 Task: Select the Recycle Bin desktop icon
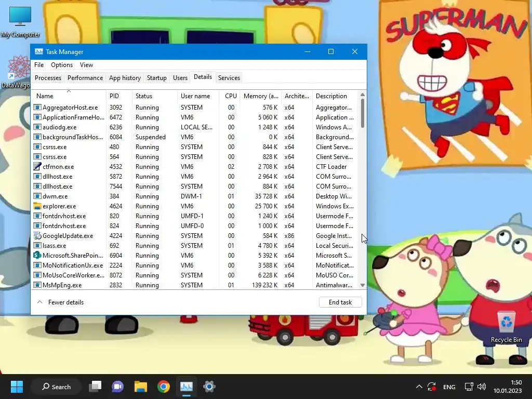506,327
